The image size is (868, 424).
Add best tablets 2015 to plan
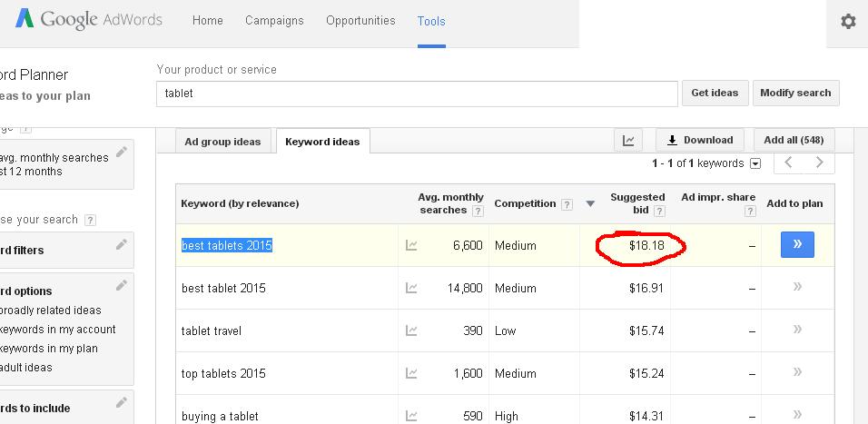click(797, 244)
